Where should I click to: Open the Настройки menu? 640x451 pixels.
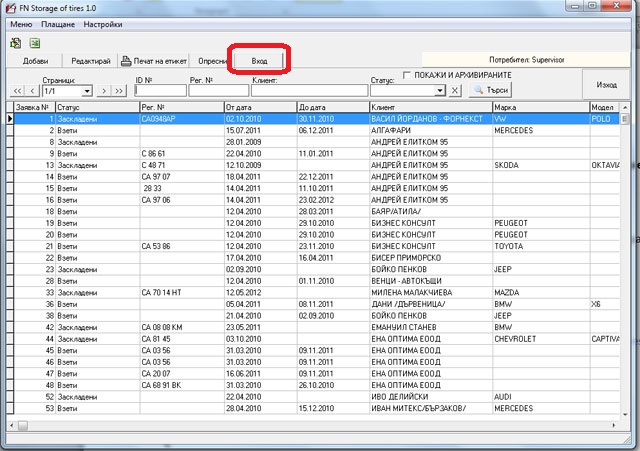pos(104,22)
